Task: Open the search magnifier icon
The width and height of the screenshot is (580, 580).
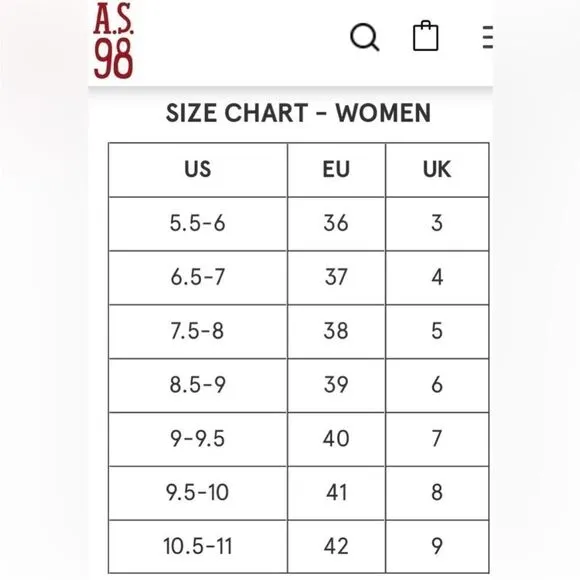Action: (364, 37)
